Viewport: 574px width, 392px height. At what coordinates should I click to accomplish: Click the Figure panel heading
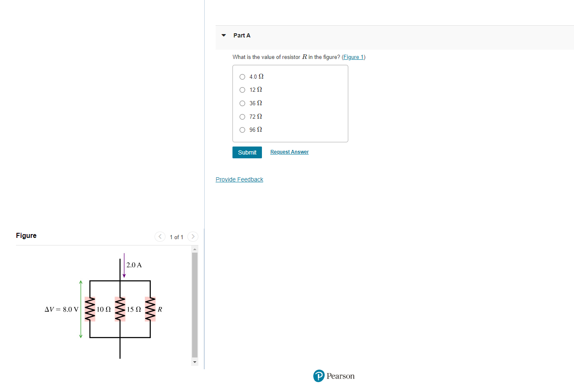[x=26, y=235]
